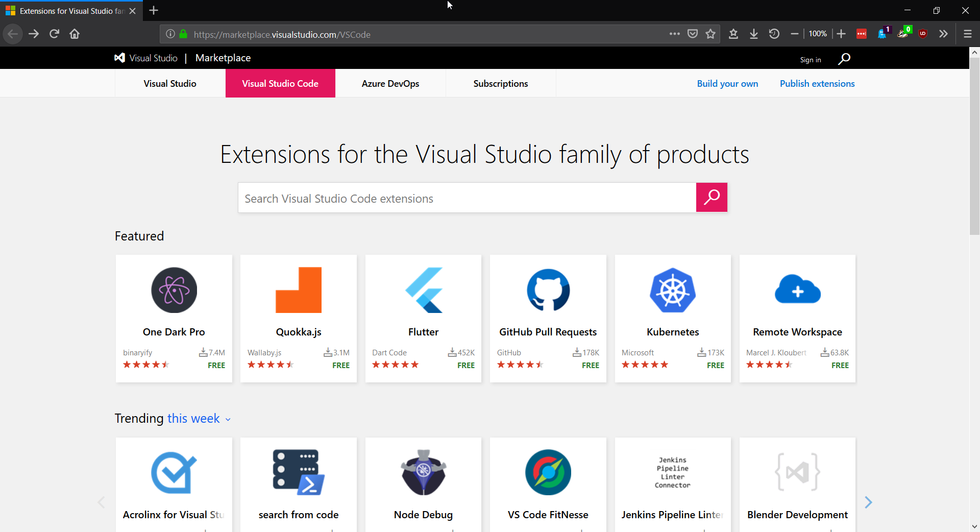The image size is (980, 532).
Task: Open the Kubernetes extension icon
Action: [x=673, y=290]
